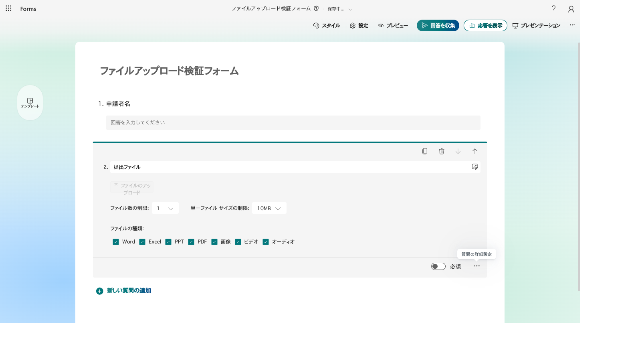Open the スタイル style menu
This screenshot has height=359, width=644.
[x=326, y=25]
